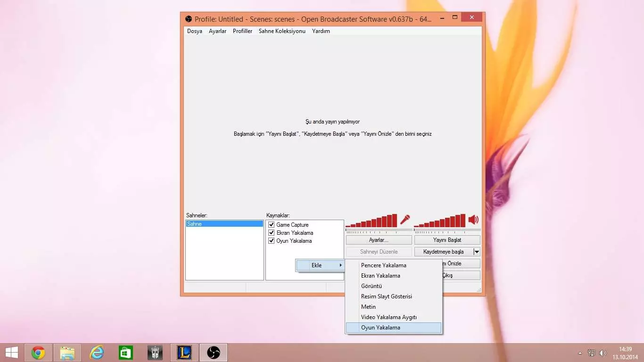The height and width of the screenshot is (362, 644).
Task: Open File Explorer from the taskbar
Action: click(67, 353)
